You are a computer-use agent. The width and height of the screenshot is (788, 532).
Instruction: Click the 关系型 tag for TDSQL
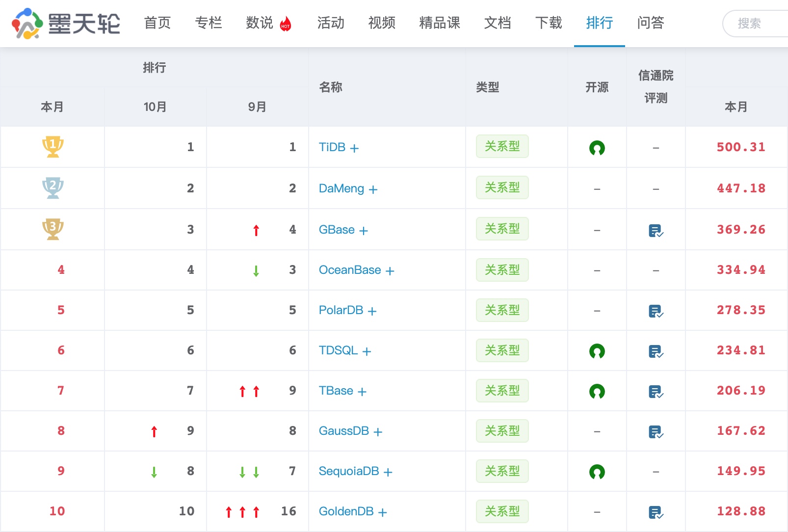tap(502, 350)
